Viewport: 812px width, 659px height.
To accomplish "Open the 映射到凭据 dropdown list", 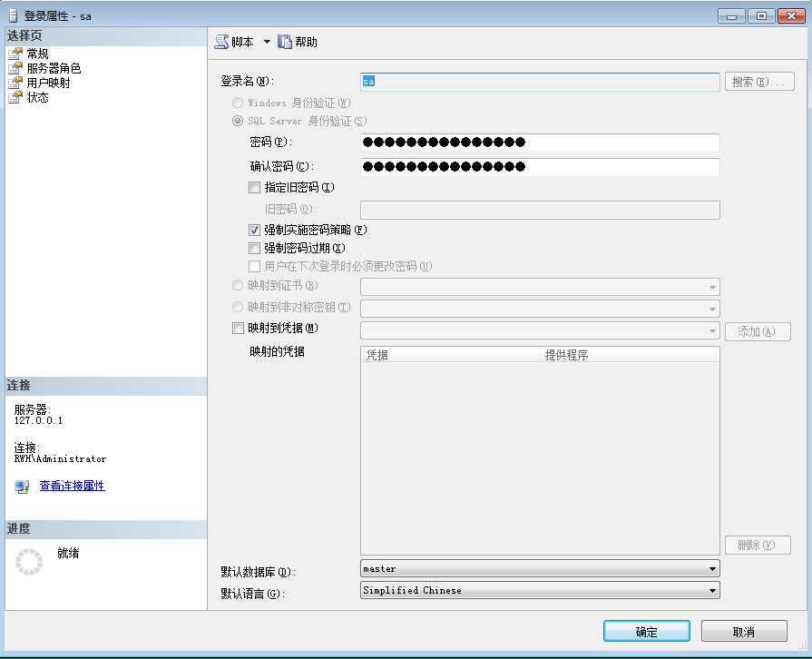I will 540,330.
